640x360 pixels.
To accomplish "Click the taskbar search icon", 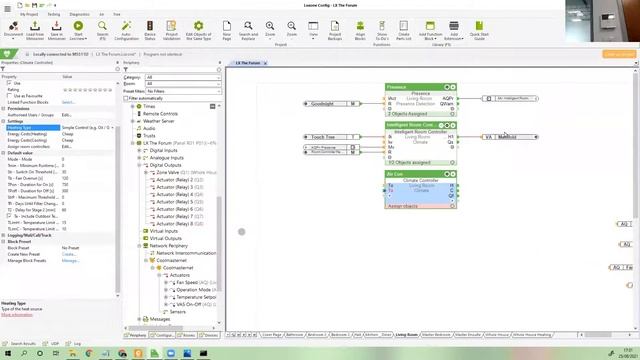I will tap(24, 353).
